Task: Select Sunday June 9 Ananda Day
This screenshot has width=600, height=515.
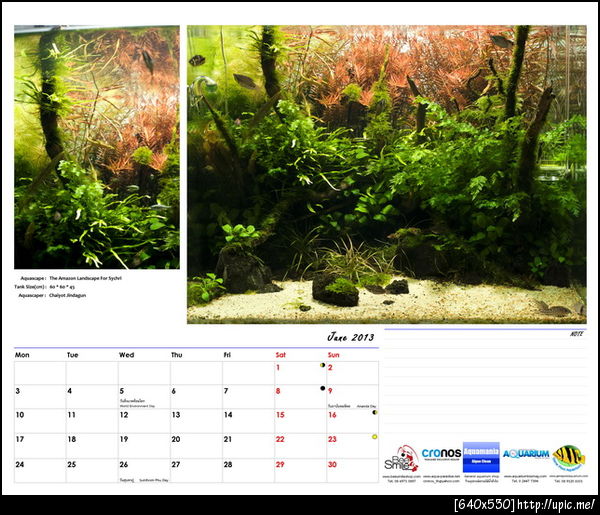Action: coord(352,397)
